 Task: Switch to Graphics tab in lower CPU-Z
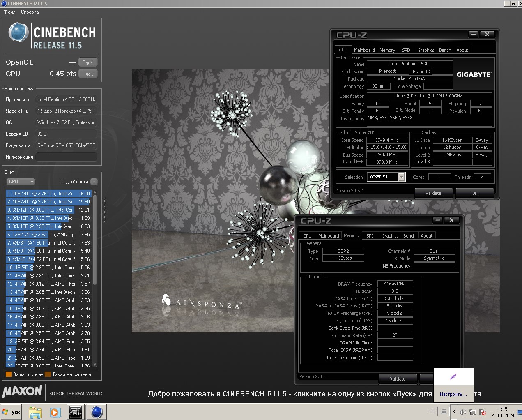tap(390, 236)
